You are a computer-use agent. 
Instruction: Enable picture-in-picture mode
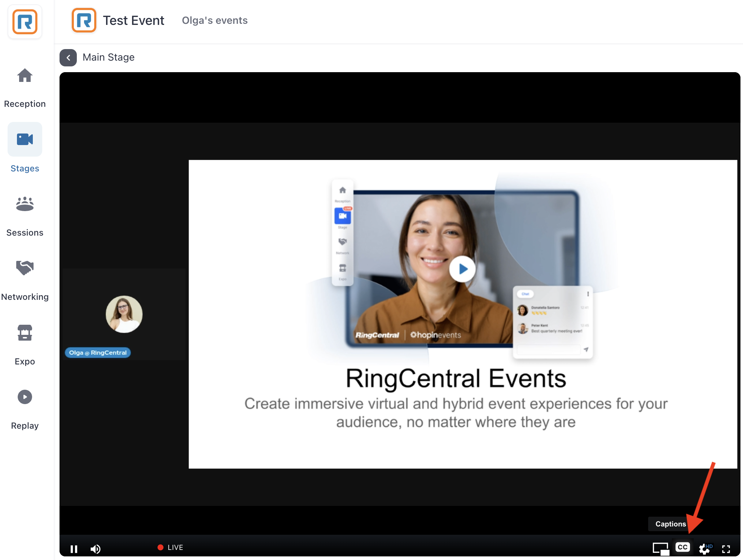[x=661, y=549]
